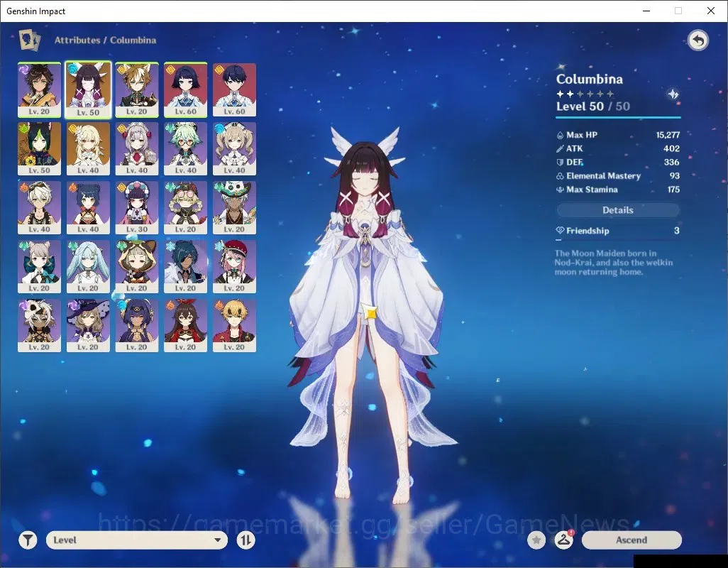Screen dimensions: 728x568
Task: Toggle the ascending/descending sort order button
Action: [x=246, y=540]
